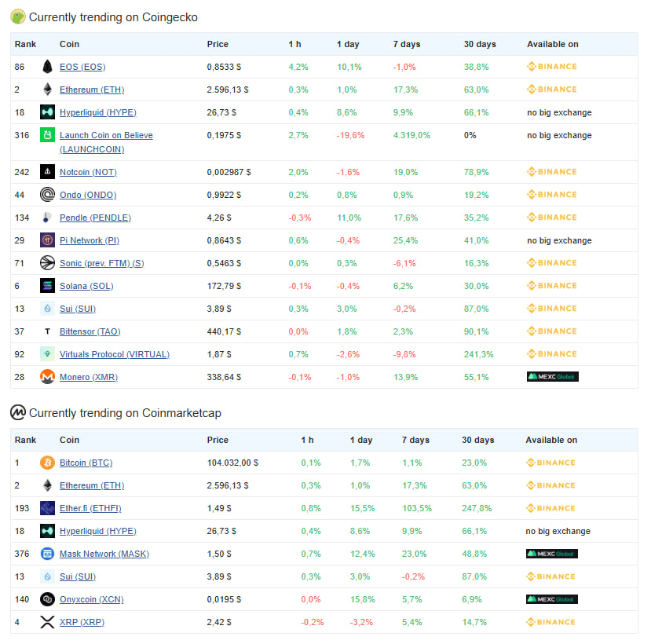The width and height of the screenshot is (651, 644).
Task: Click the XRP logo icon
Action: coord(47,621)
